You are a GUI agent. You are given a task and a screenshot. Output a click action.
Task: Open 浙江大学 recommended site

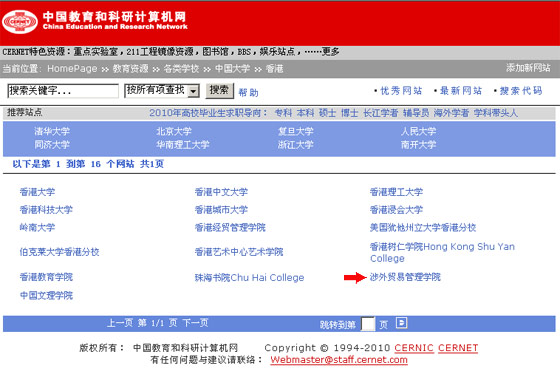[296, 145]
